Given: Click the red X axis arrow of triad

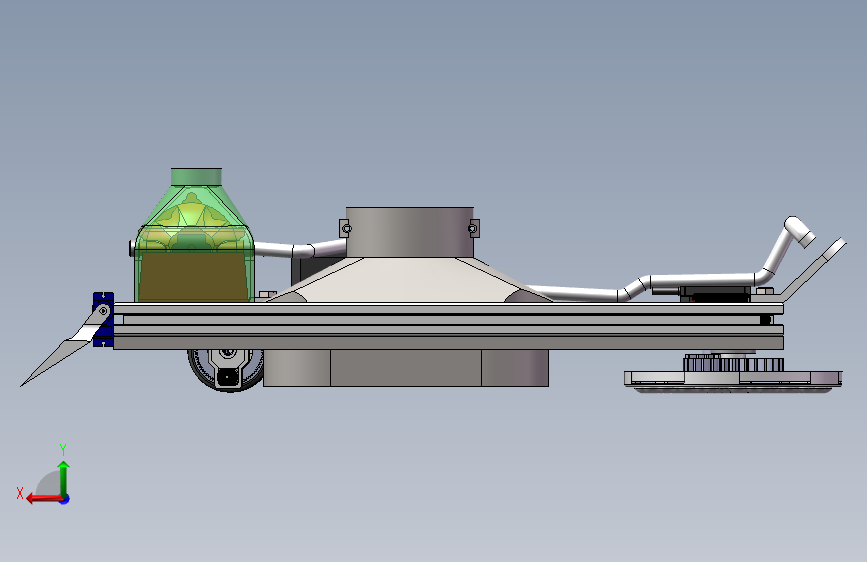Looking at the screenshot, I should coord(44,499).
